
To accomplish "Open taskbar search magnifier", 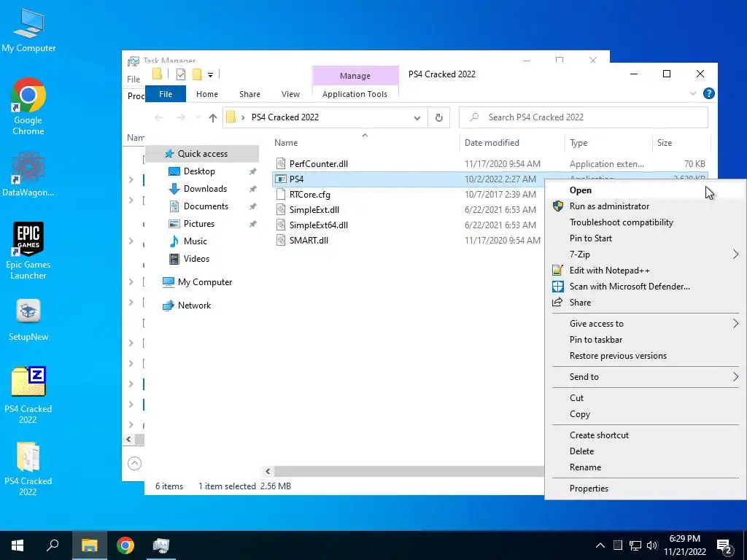I will [x=53, y=545].
